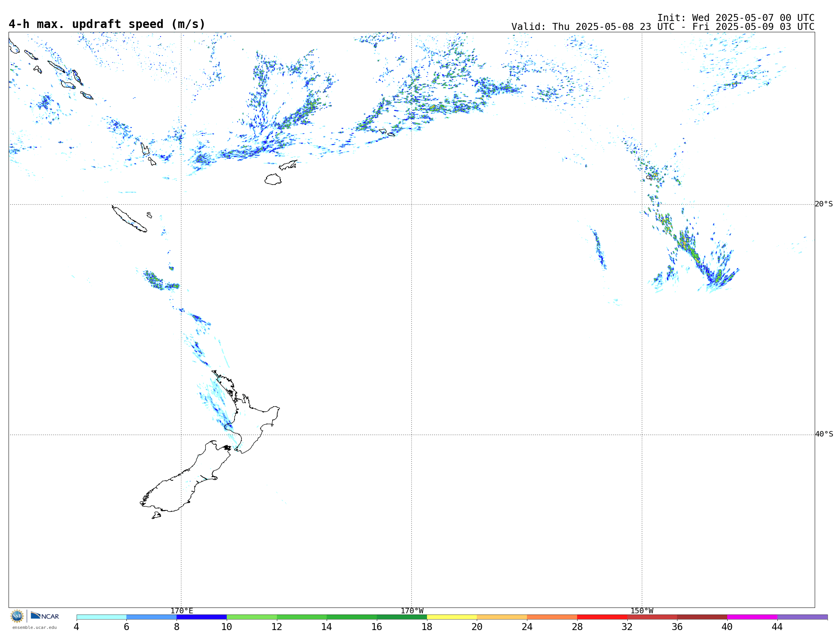Click the 170°W longitude label
The height and width of the screenshot is (632, 840).
[x=412, y=611]
